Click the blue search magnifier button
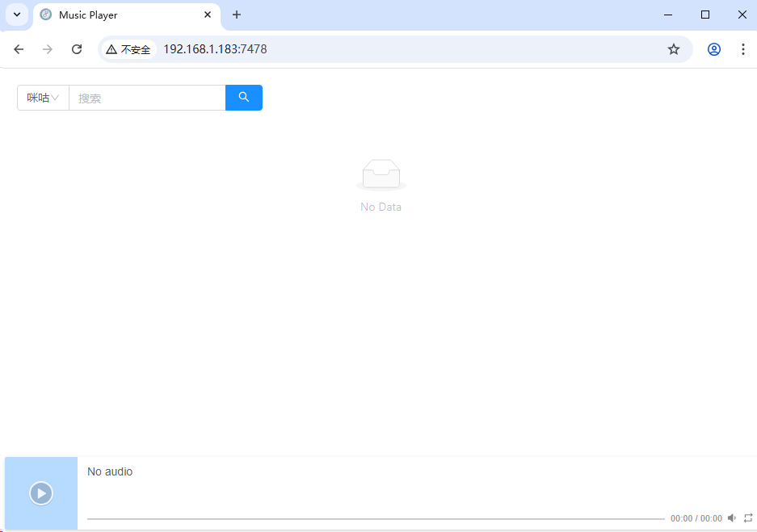This screenshot has width=757, height=532. click(243, 98)
